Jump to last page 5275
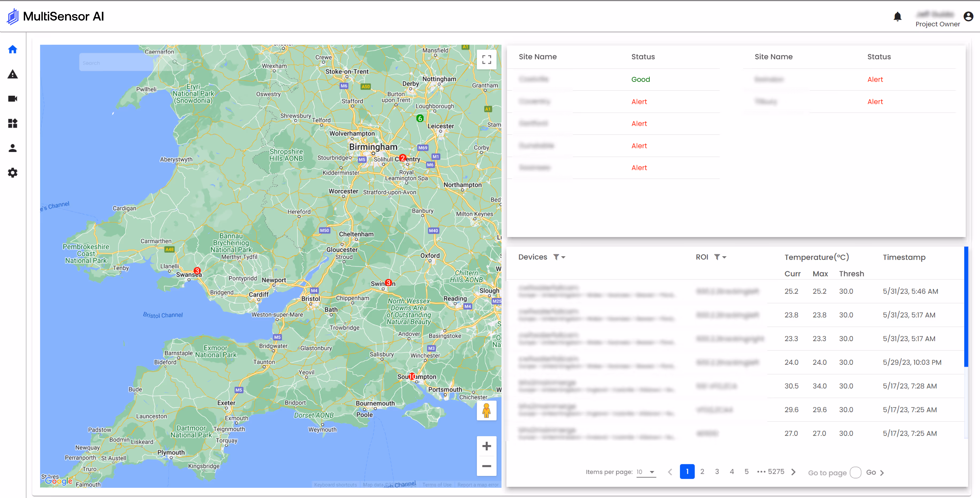 pos(776,472)
